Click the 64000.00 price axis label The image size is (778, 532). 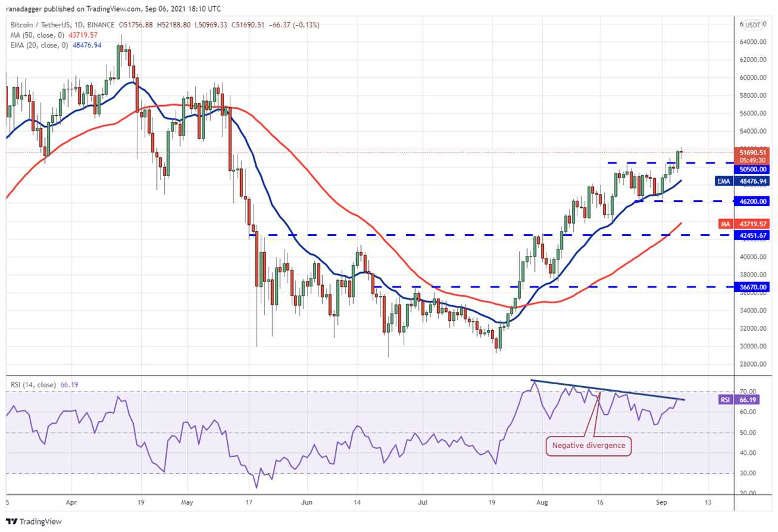752,42
